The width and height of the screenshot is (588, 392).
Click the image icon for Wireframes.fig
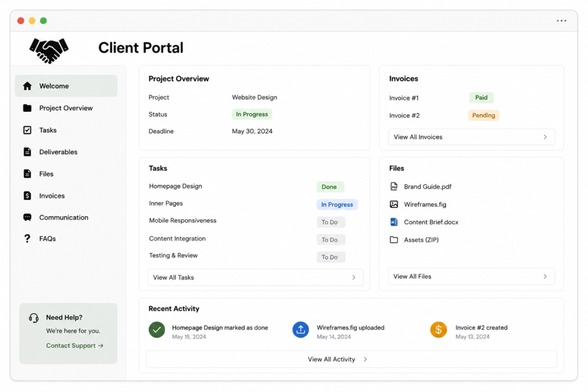point(394,204)
